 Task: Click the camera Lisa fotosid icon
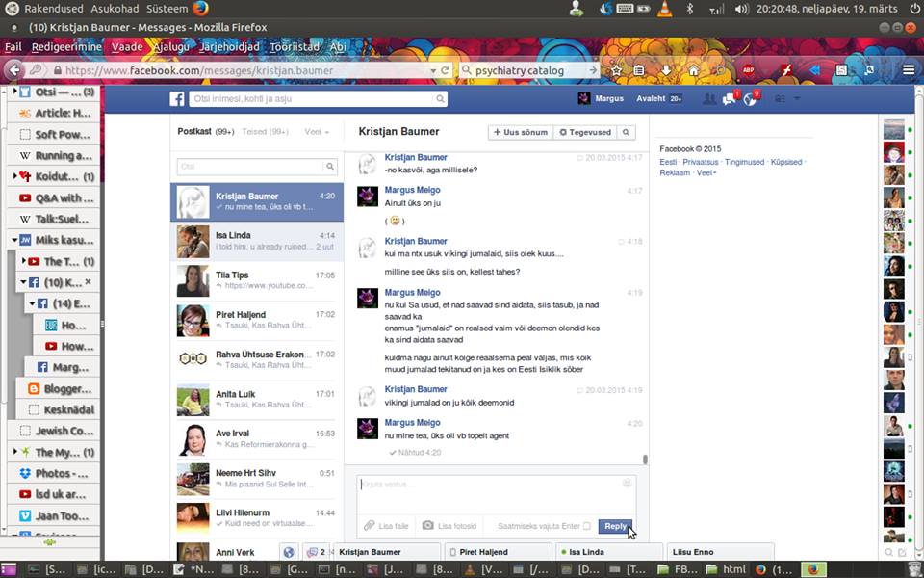click(427, 525)
